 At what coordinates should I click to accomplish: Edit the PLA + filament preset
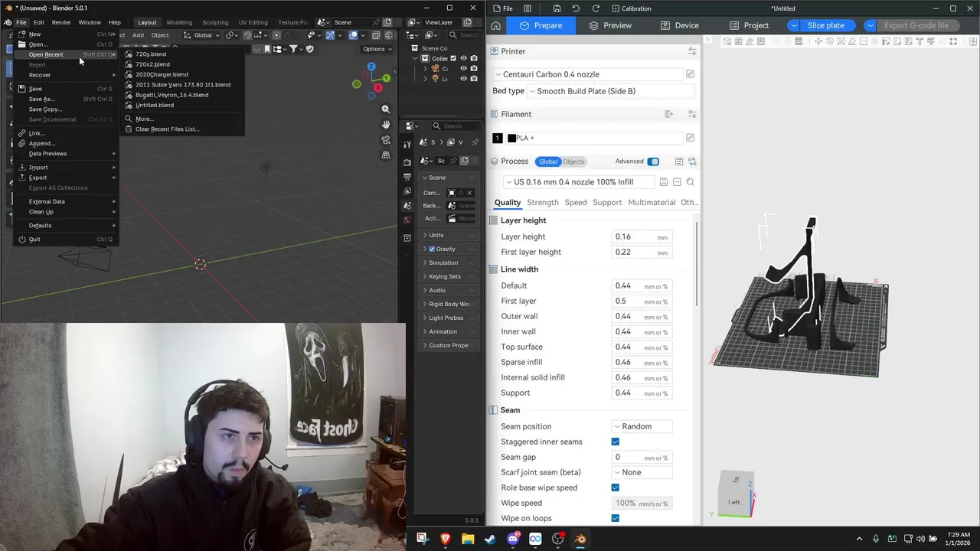690,138
